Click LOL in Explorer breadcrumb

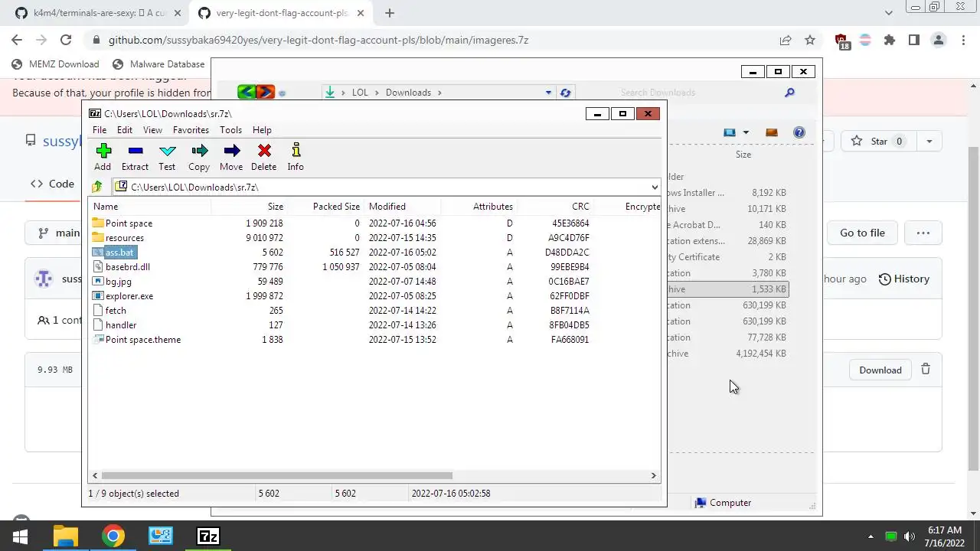coord(360,93)
